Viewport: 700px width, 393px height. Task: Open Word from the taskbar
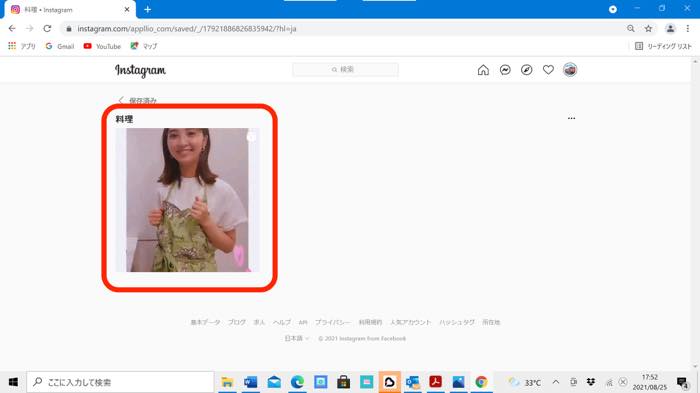(x=250, y=382)
